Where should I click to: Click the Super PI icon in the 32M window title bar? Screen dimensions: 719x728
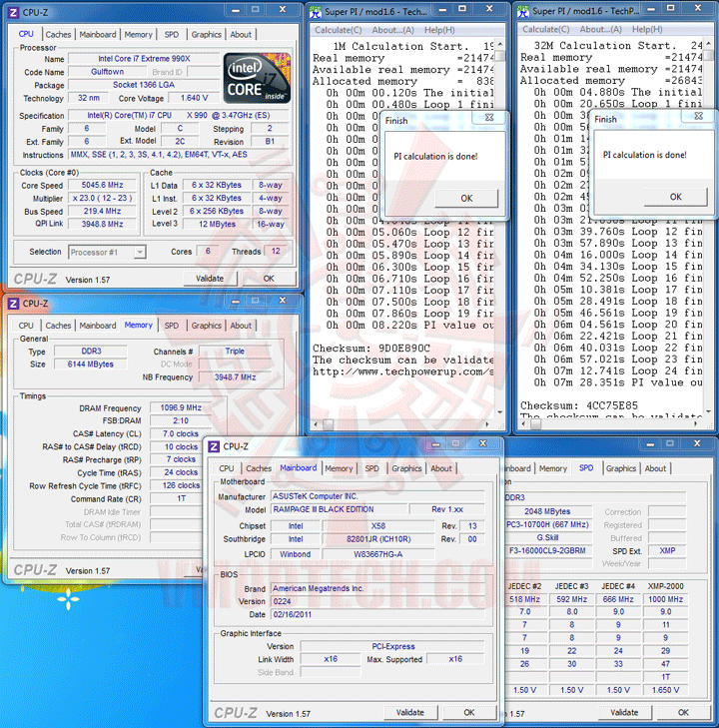(523, 11)
